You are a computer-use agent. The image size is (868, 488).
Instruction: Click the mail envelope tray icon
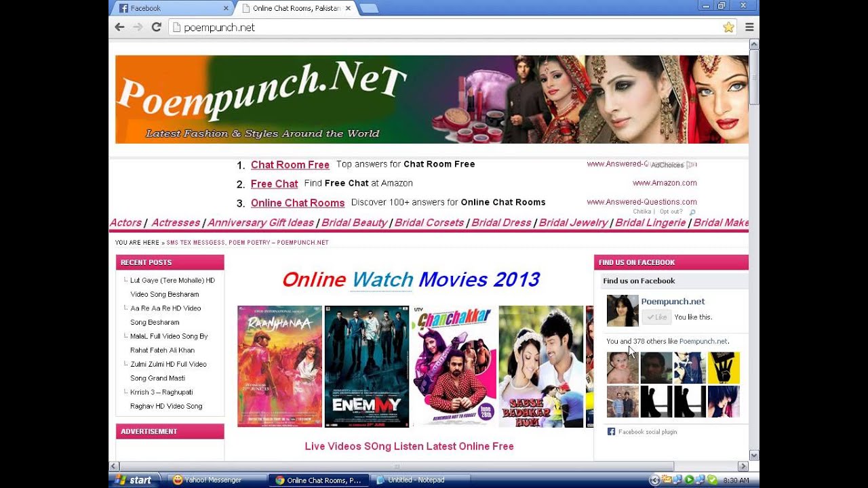[x=667, y=480]
